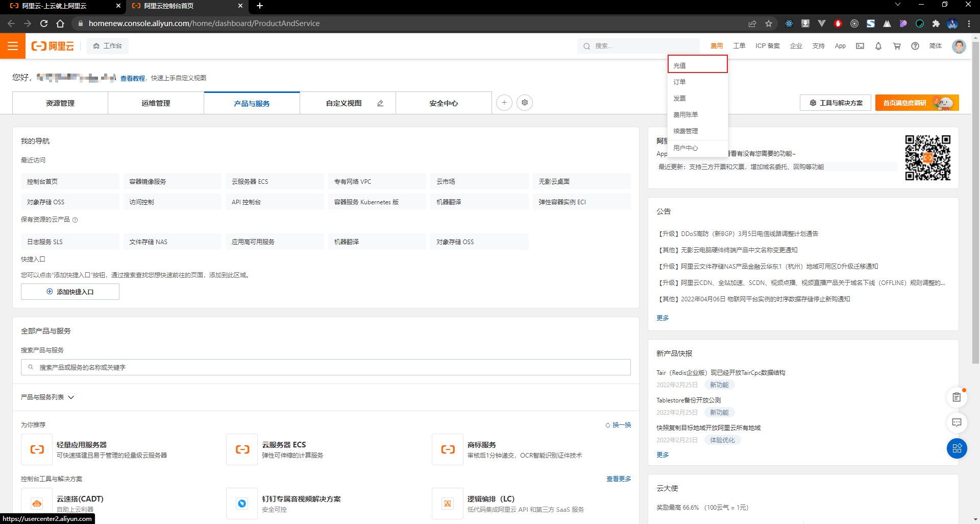Open the floating blue apps grid button
The image size is (980, 524).
(x=957, y=448)
